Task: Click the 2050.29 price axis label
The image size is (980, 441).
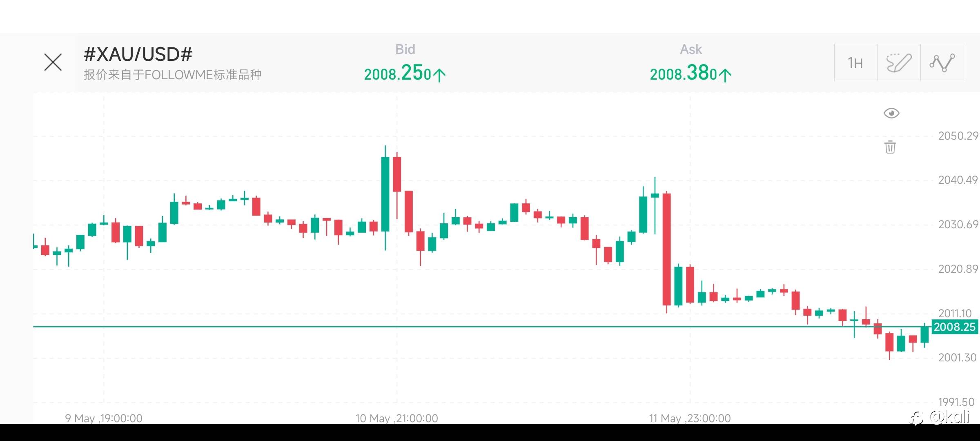Action: pyautogui.click(x=958, y=136)
